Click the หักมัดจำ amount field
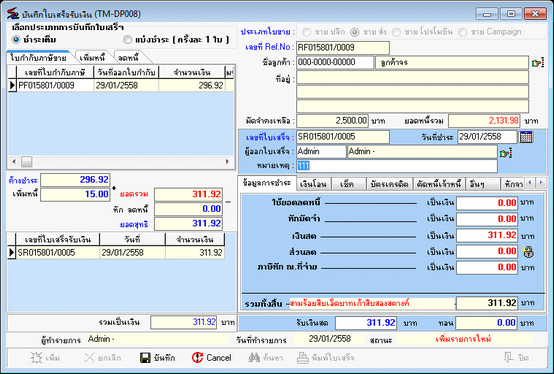554x374 pixels. tap(487, 219)
